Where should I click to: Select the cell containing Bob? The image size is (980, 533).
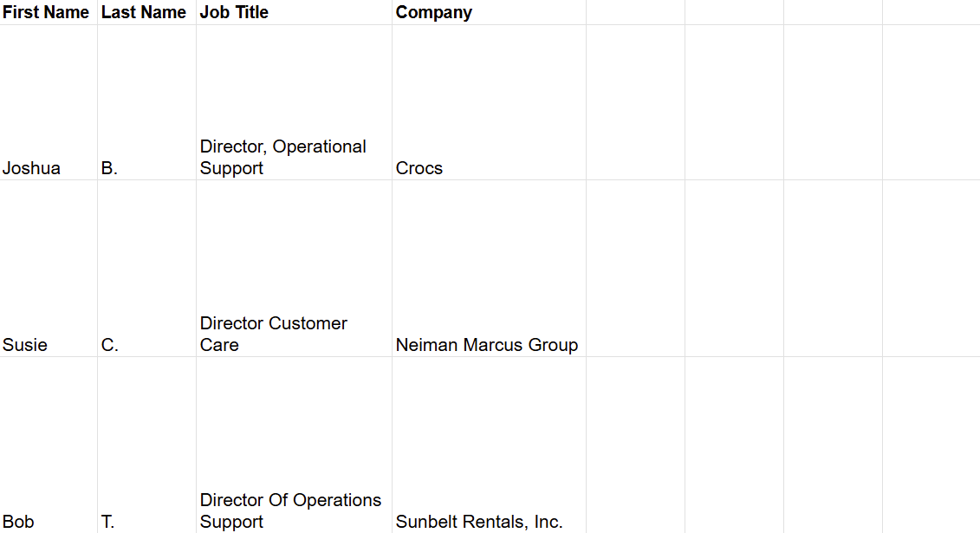tap(49, 445)
